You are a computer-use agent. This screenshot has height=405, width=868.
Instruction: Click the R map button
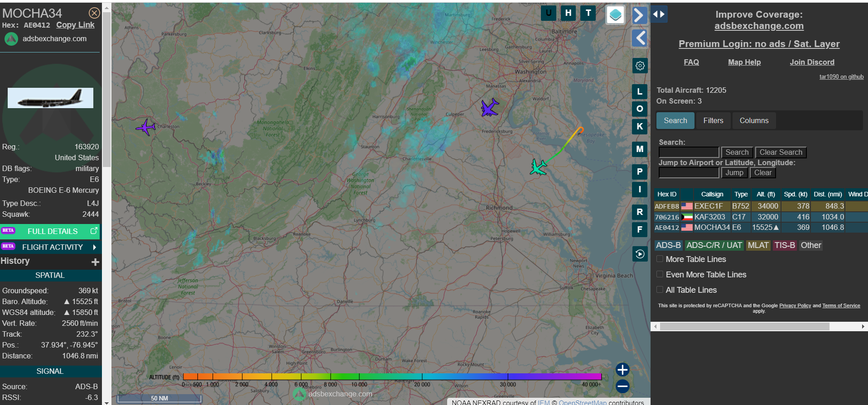(x=640, y=212)
